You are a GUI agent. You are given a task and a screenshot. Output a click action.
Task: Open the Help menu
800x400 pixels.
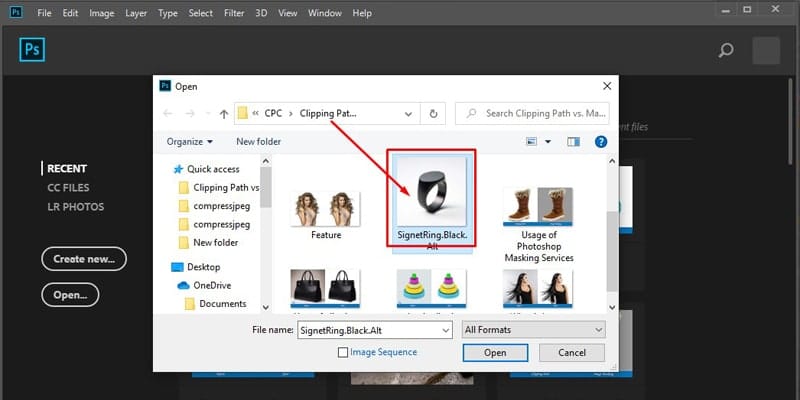(362, 13)
